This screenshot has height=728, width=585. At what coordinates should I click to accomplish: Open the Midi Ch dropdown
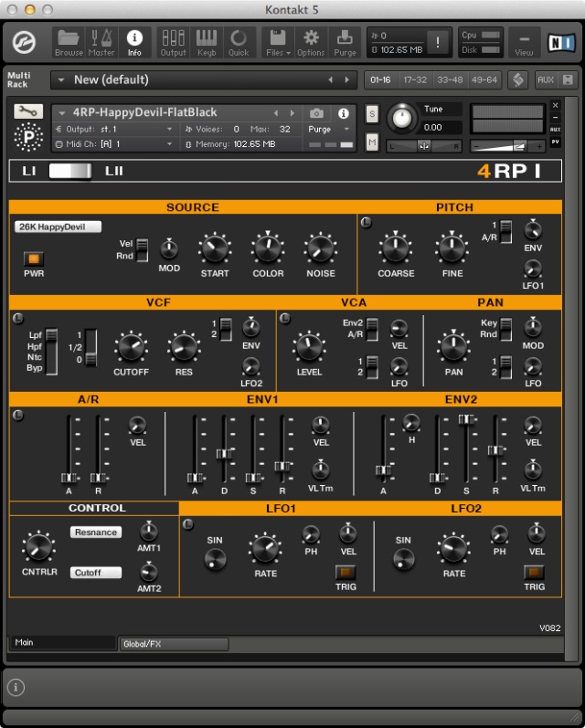pos(114,144)
